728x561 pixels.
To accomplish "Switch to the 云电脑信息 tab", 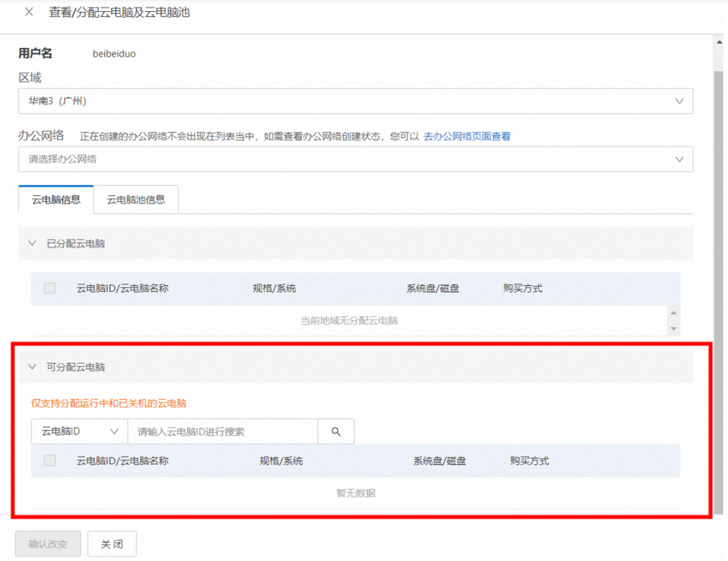I will 56,200.
